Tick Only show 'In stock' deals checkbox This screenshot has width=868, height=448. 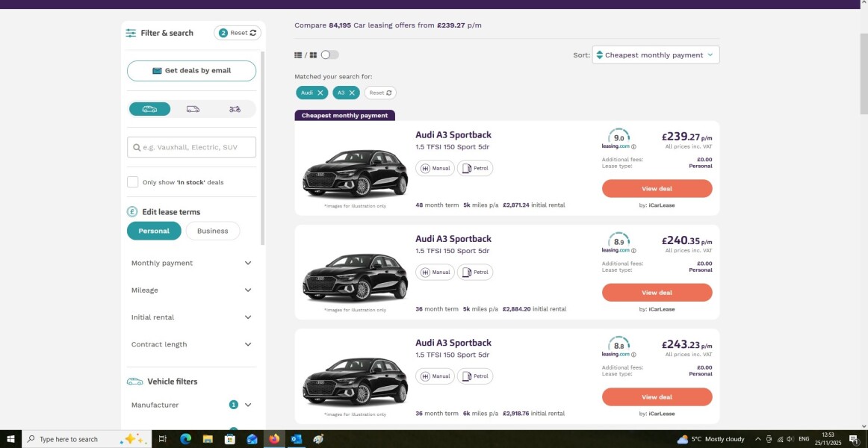click(133, 182)
